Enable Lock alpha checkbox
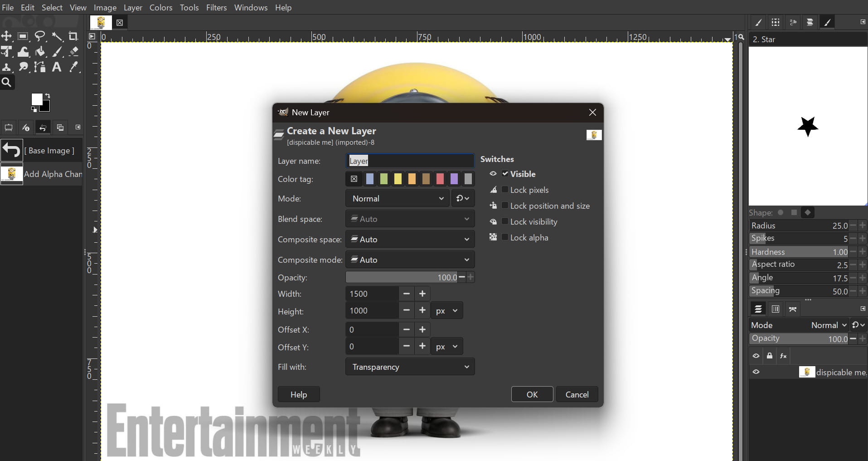The height and width of the screenshot is (461, 868). coord(505,237)
